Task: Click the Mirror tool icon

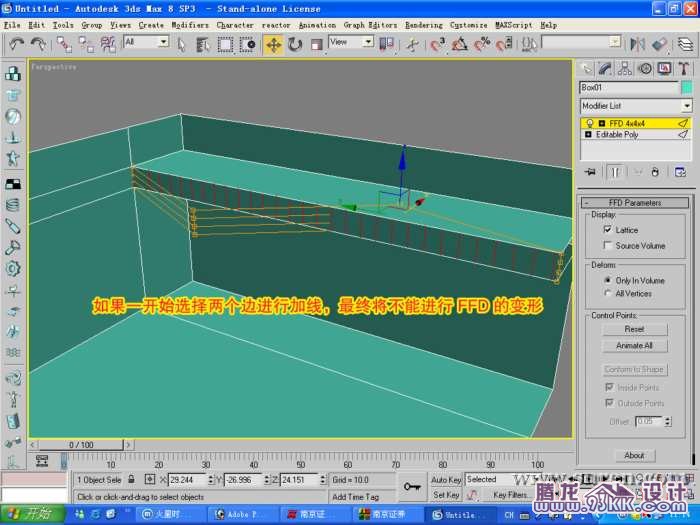Action: (638, 44)
